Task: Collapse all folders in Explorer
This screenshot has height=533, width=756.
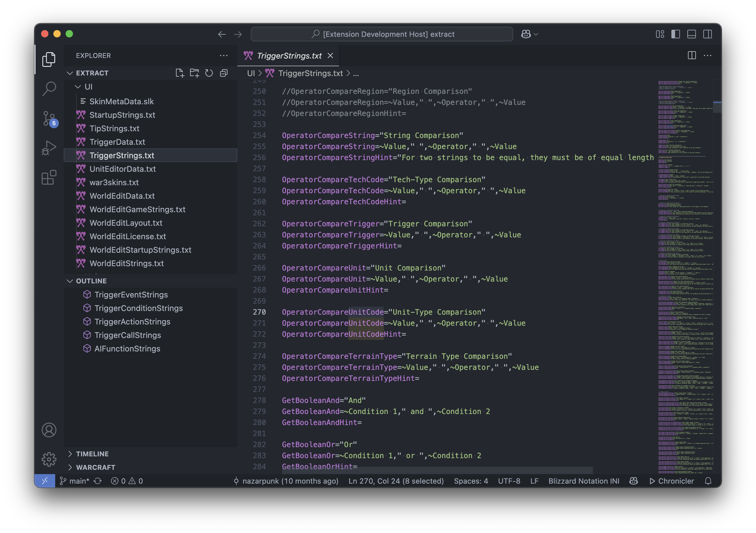Action: pos(224,73)
